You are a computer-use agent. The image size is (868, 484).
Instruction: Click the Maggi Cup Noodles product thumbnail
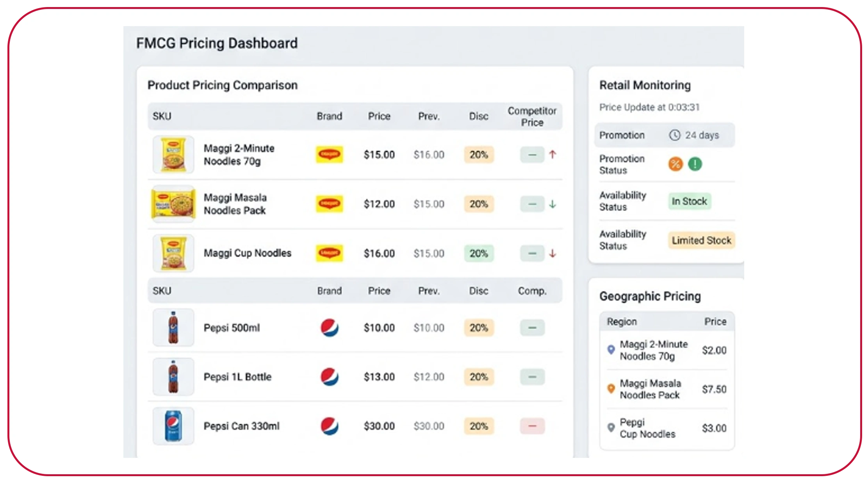[x=173, y=253]
